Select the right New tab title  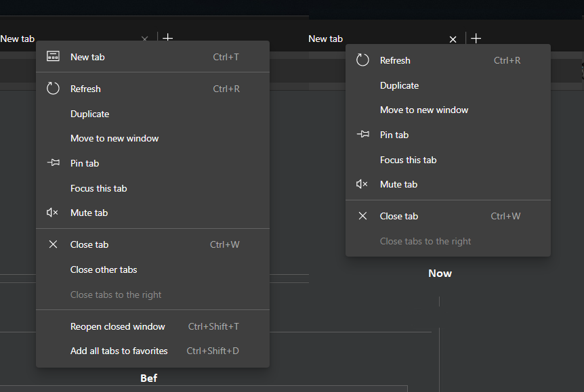pyautogui.click(x=325, y=39)
